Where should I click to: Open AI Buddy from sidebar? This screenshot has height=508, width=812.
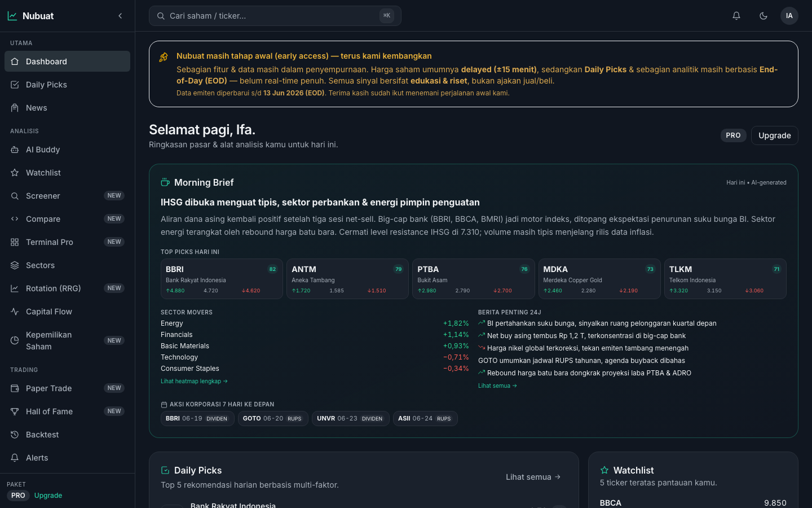tap(67, 150)
